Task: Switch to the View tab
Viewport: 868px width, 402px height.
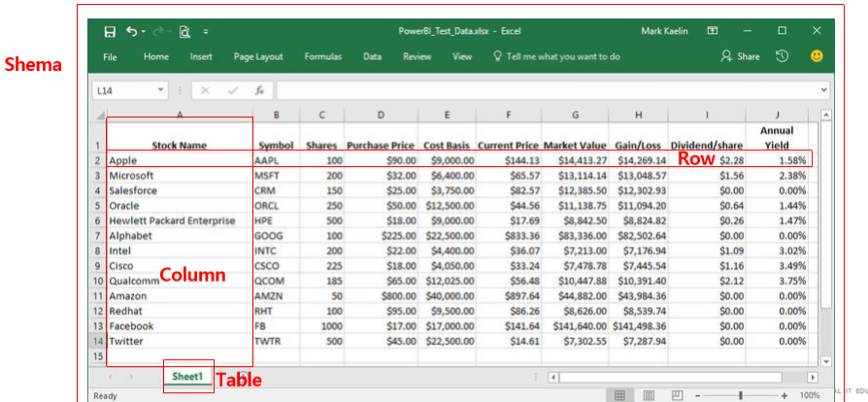Action: click(462, 56)
